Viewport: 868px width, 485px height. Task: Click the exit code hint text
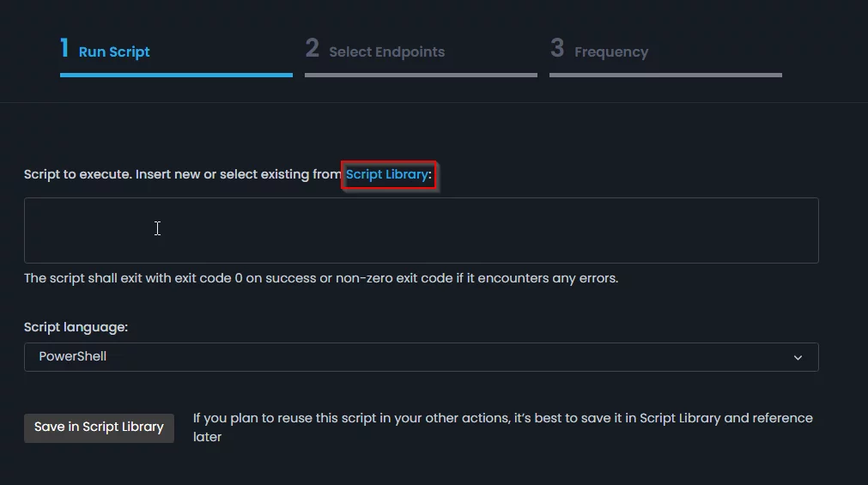point(321,278)
